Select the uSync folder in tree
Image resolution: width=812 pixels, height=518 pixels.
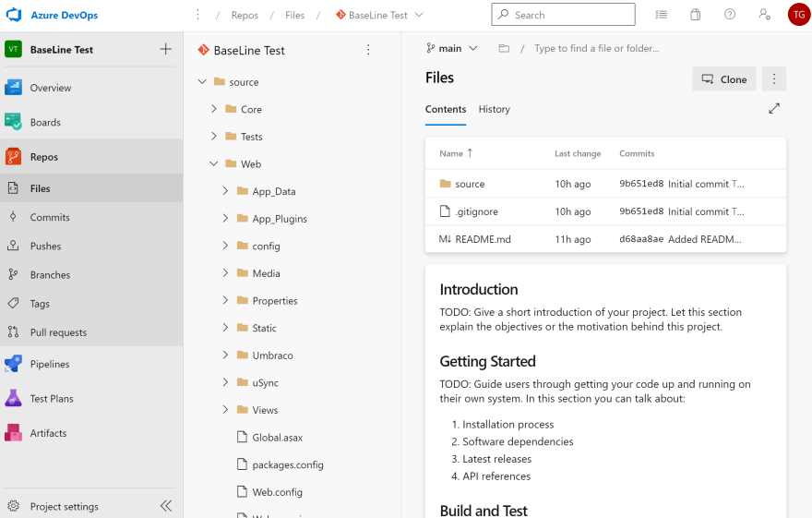click(x=265, y=383)
